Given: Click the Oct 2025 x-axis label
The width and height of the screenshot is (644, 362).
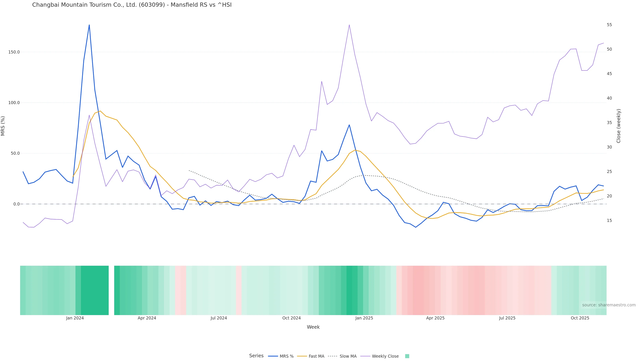Looking at the screenshot, I should point(580,318).
